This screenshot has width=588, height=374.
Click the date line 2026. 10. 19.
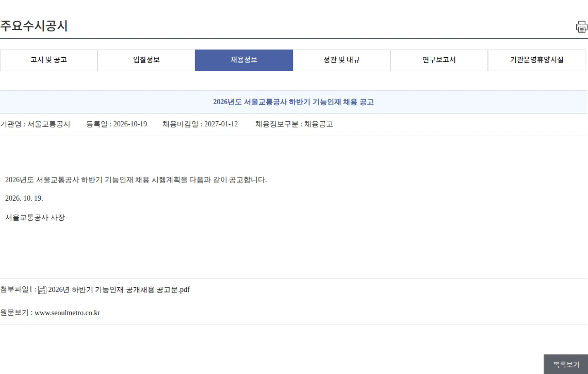[x=24, y=198]
